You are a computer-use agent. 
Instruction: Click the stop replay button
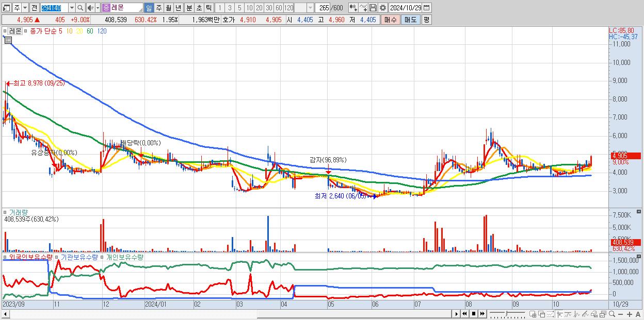(473, 314)
